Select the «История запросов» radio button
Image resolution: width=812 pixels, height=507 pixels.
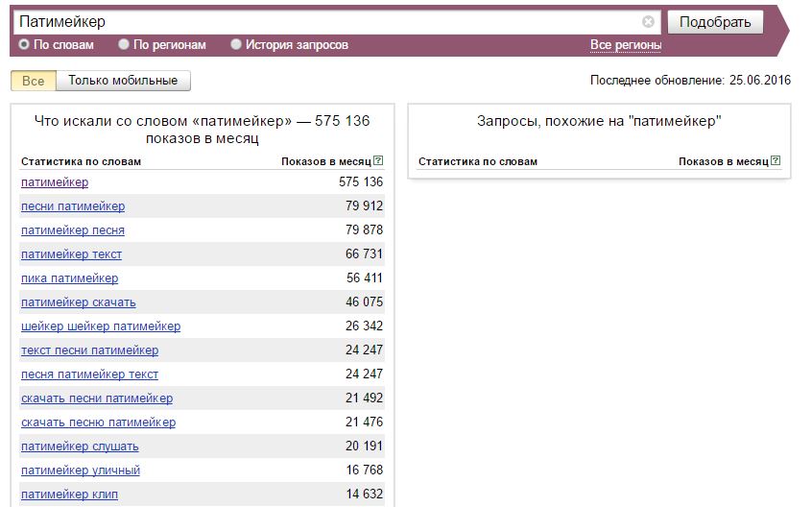(x=236, y=45)
